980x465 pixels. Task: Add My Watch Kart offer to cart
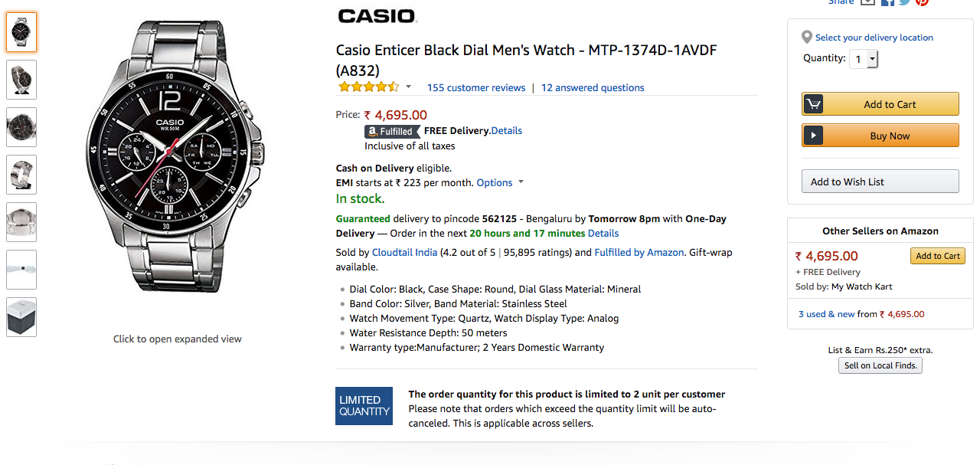(937, 256)
